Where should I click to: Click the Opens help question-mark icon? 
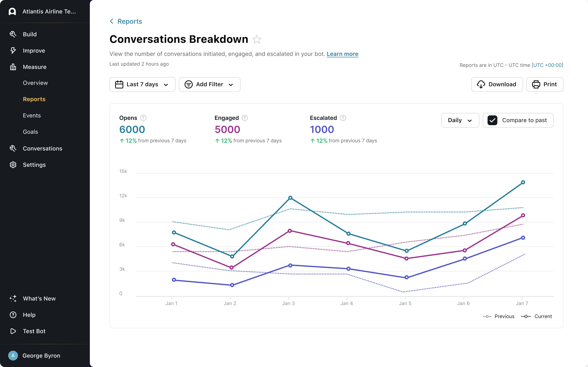click(143, 118)
